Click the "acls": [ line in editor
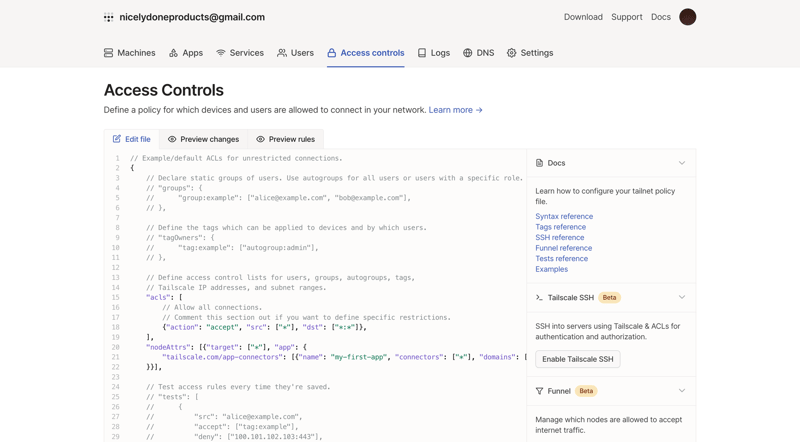Screen dimensions: 800x442 (x=164, y=297)
